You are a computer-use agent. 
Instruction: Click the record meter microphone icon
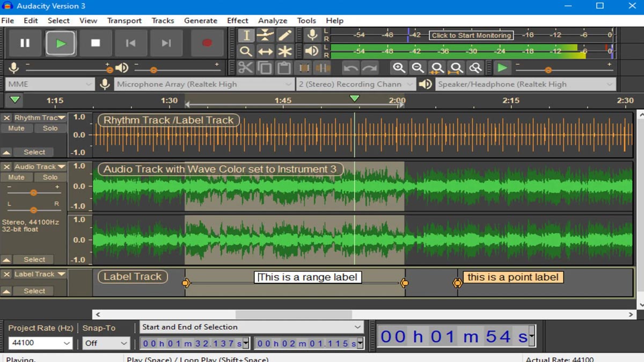coord(312,35)
